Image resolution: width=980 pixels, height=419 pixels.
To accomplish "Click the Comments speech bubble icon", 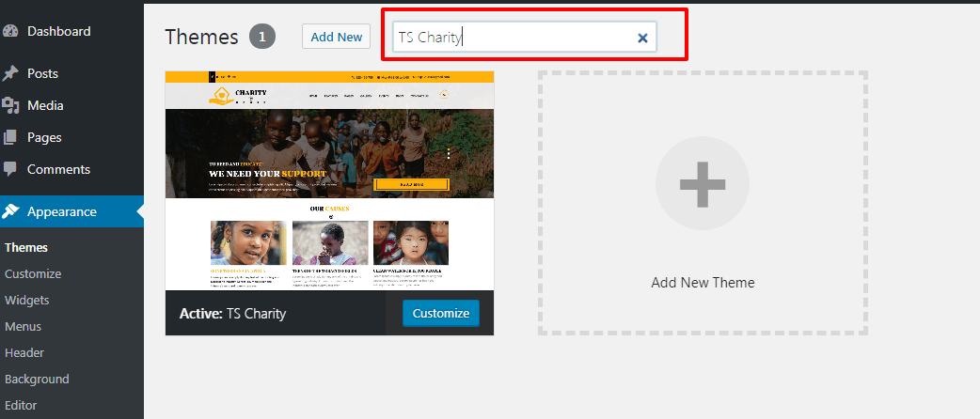I will tap(10, 169).
